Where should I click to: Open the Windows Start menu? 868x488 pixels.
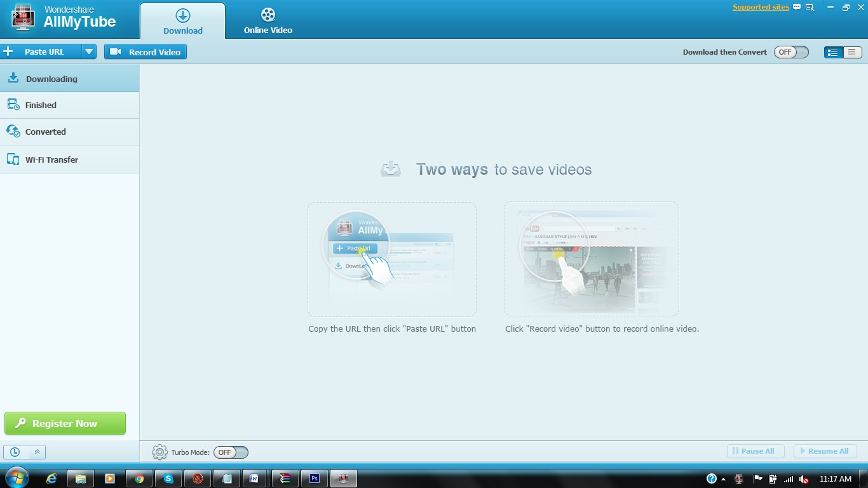(17, 478)
